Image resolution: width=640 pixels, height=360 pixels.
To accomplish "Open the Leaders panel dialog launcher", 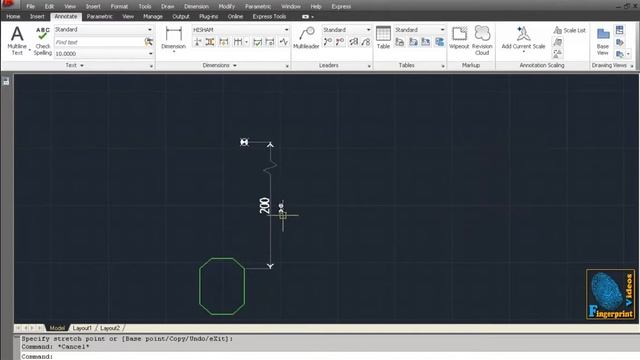I will click(369, 66).
